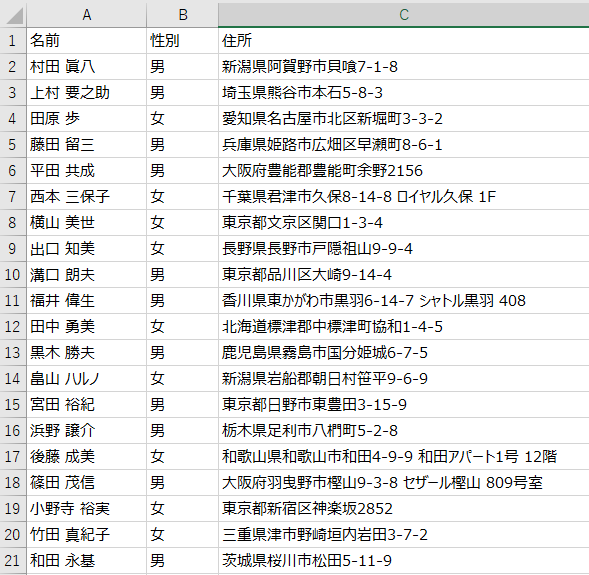Click address 栃木県足利市八椚町5-2-8
Image resolution: width=589 pixels, height=575 pixels.
tap(404, 430)
